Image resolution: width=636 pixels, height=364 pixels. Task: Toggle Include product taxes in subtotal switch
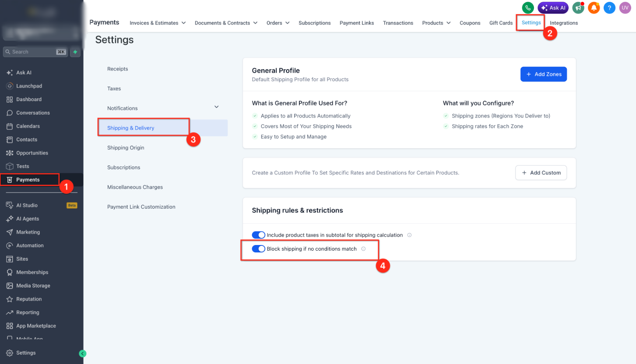click(x=259, y=235)
